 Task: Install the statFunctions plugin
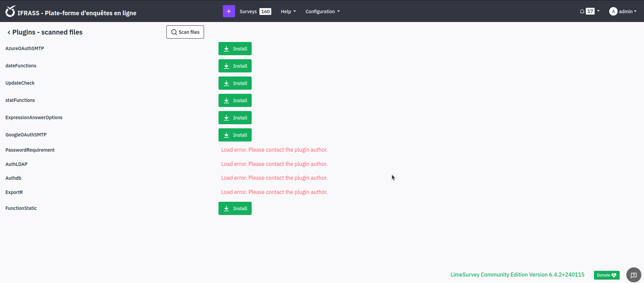pyautogui.click(x=235, y=100)
